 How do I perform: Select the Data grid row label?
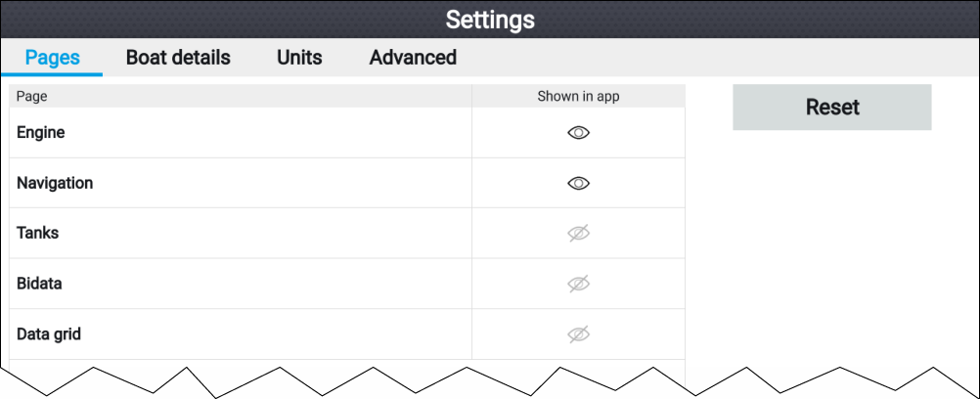coord(49,334)
